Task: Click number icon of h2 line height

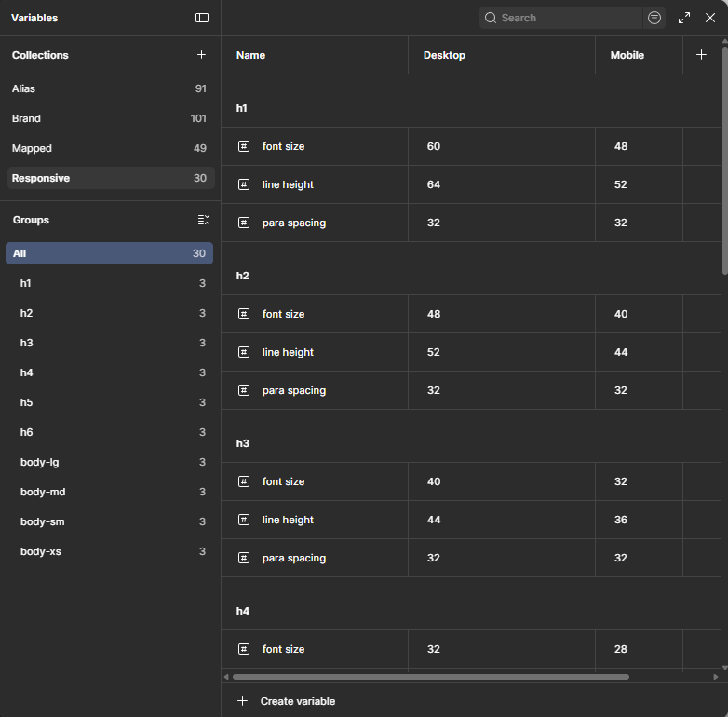Action: (x=244, y=352)
